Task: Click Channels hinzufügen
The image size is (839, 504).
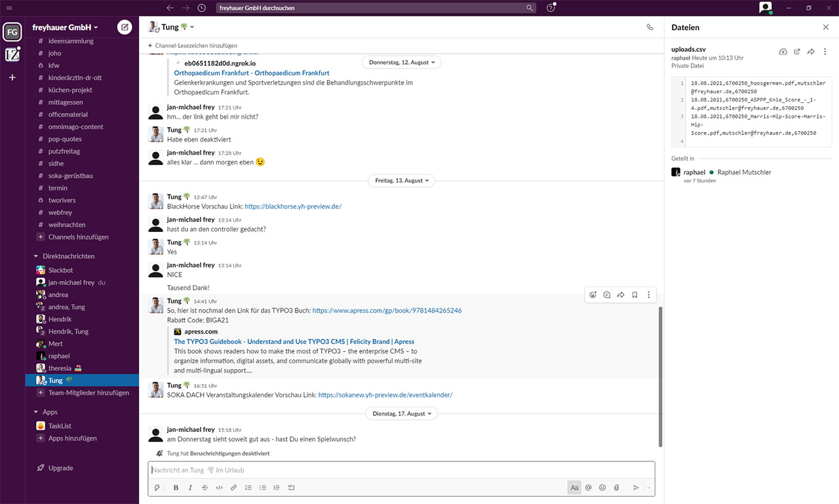Action: pos(78,237)
